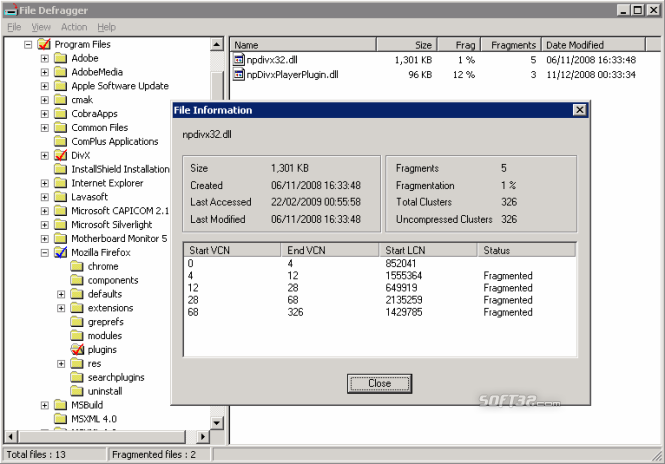Click the Start VCN column header

pos(232,250)
